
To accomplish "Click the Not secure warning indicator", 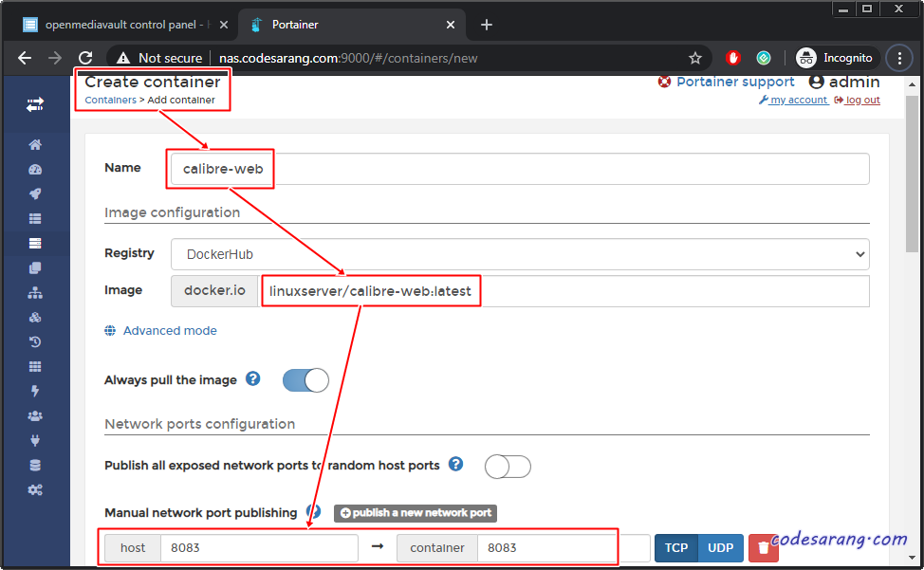I will tap(159, 58).
